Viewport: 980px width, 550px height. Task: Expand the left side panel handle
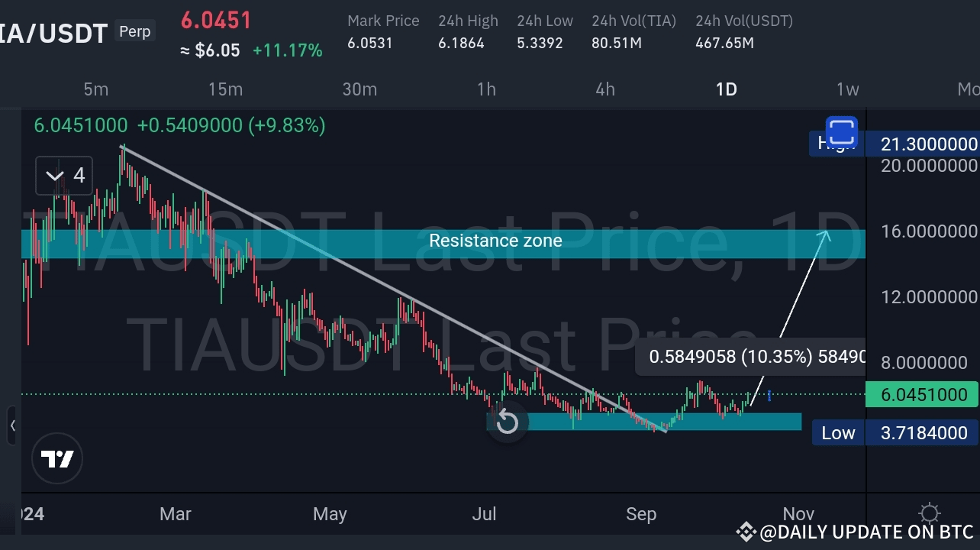(x=12, y=425)
